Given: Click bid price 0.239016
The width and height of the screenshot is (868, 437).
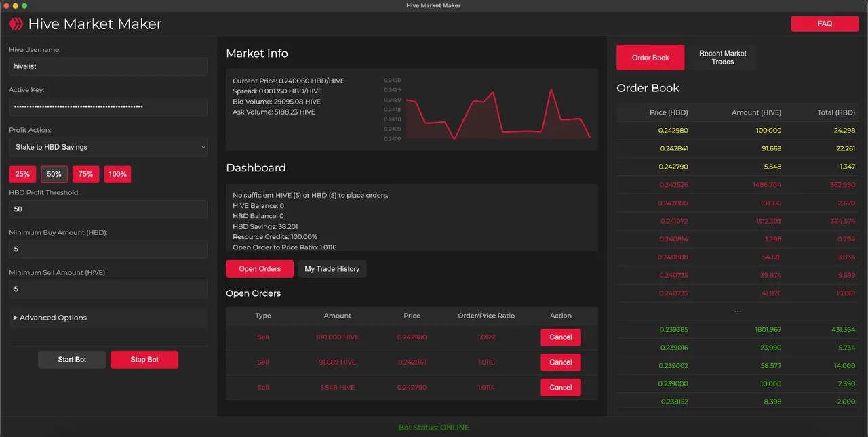Looking at the screenshot, I should click(673, 348).
